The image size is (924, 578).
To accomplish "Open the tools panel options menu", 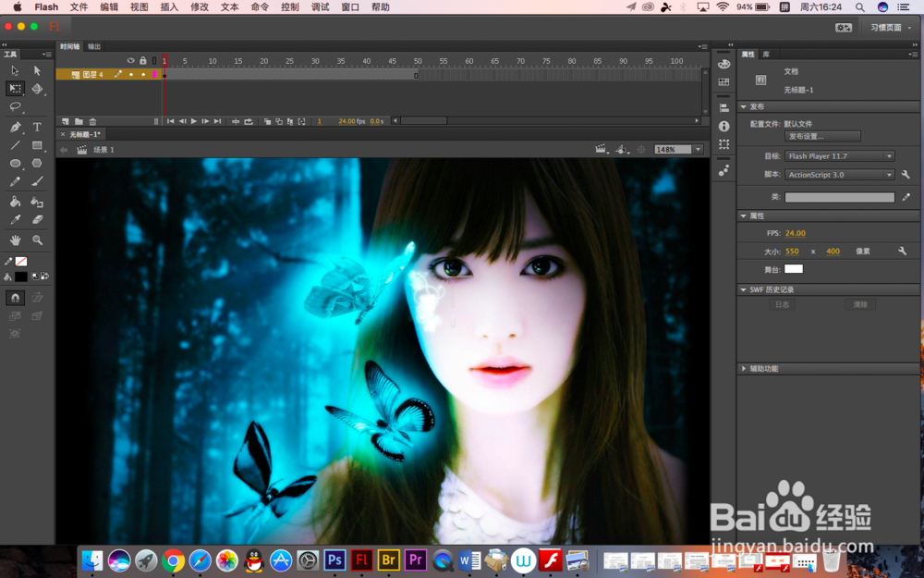I will pos(46,55).
